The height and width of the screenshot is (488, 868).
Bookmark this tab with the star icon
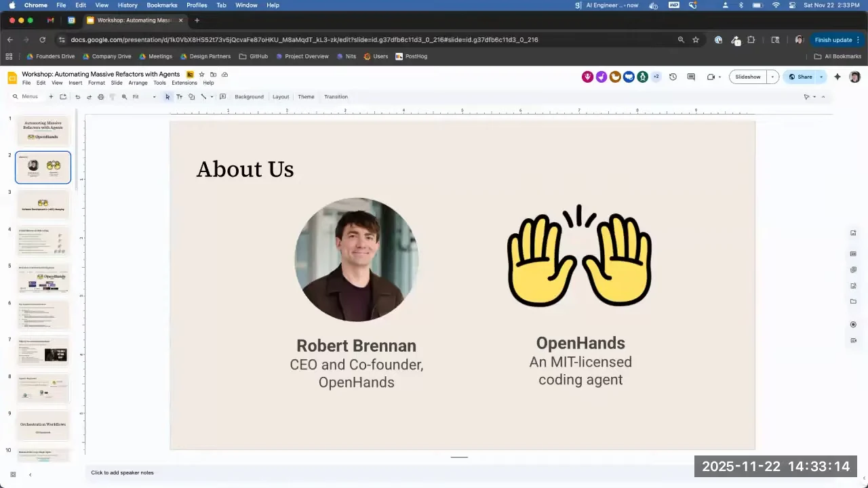click(696, 40)
